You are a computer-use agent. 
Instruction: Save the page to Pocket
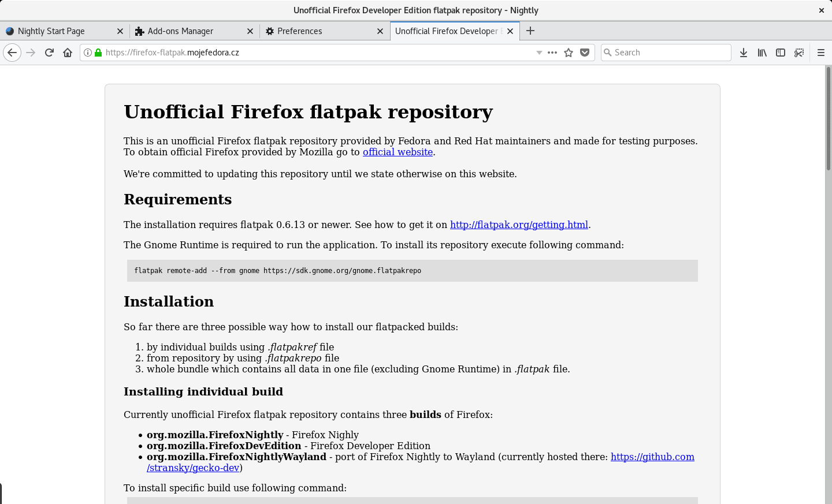[x=585, y=53]
